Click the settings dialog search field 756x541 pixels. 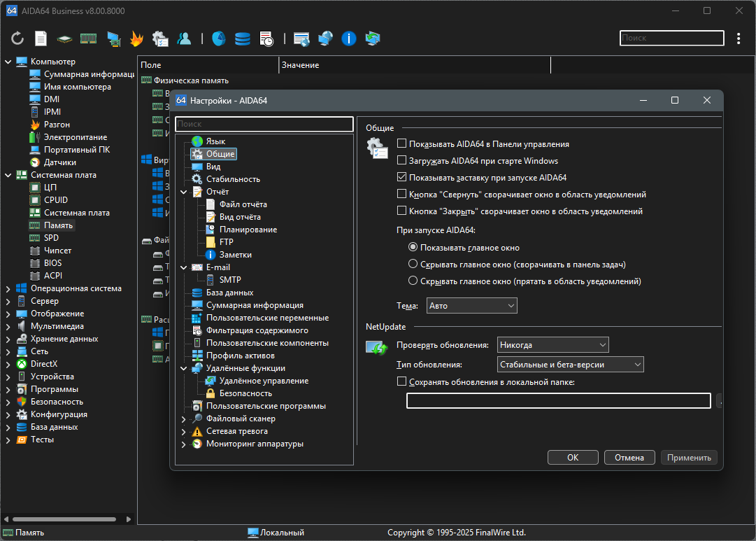pyautogui.click(x=264, y=125)
